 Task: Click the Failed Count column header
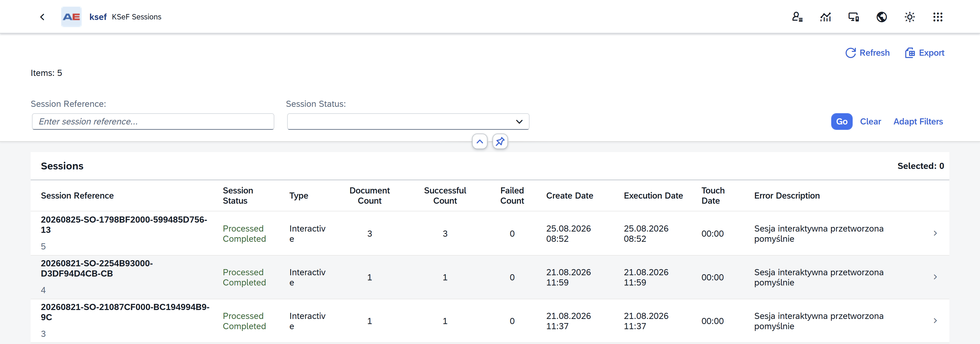512,196
